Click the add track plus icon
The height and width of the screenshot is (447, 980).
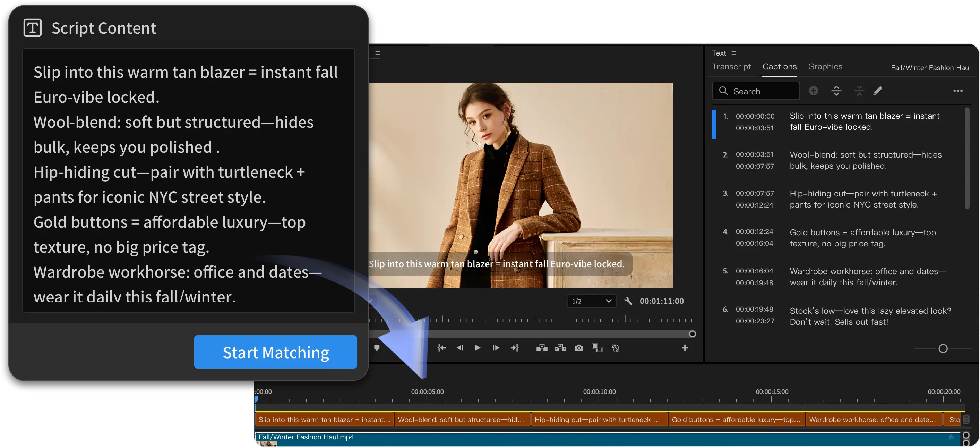[x=685, y=348]
